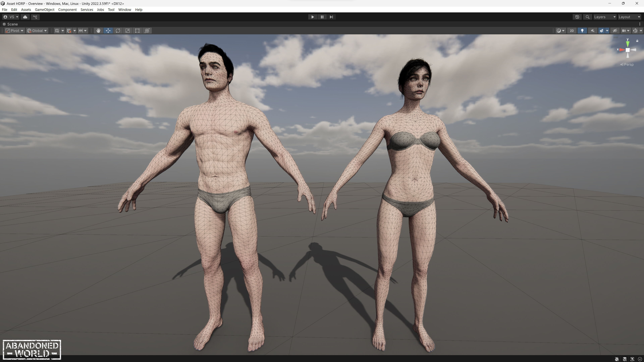Select the combined Transform tool
The width and height of the screenshot is (644, 362).
click(147, 31)
